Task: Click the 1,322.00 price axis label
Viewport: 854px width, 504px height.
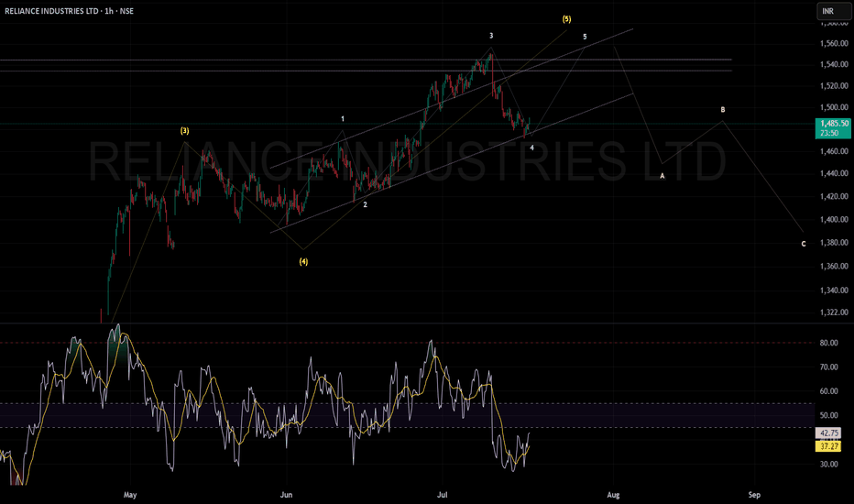Action: click(x=834, y=312)
